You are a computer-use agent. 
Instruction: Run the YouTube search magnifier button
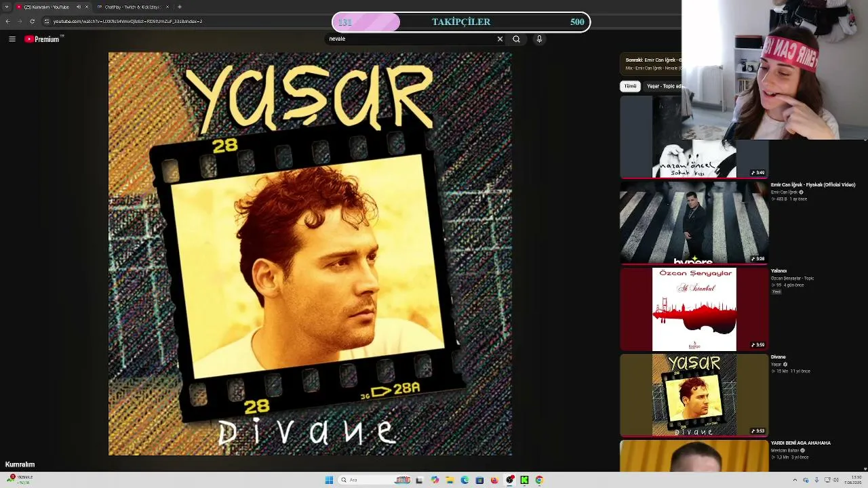click(x=516, y=39)
